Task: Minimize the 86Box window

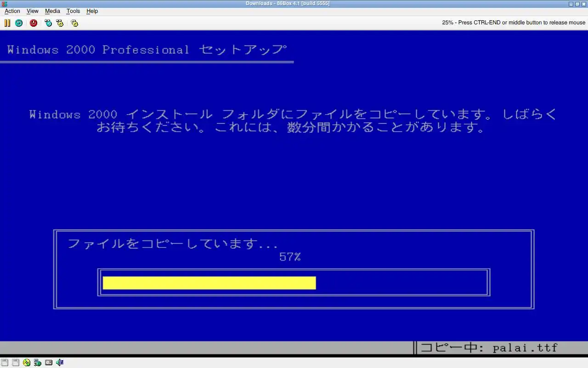Action: click(x=571, y=4)
